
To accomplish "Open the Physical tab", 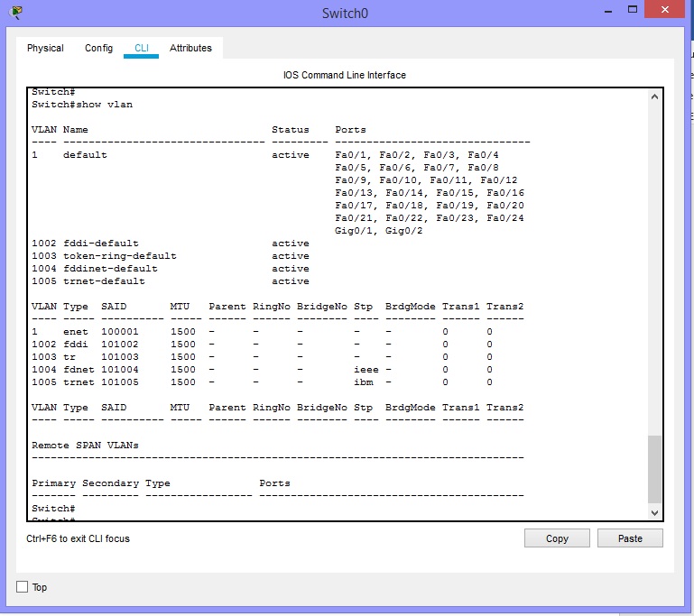I will point(45,48).
